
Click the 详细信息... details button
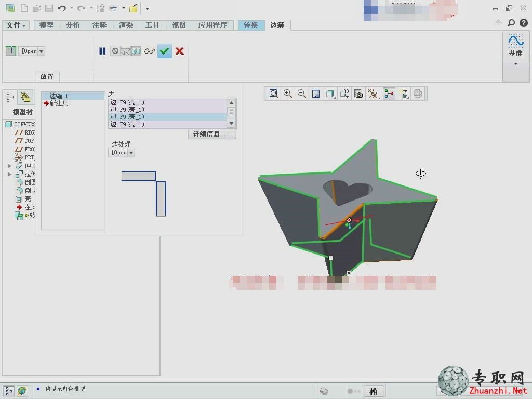[212, 134]
